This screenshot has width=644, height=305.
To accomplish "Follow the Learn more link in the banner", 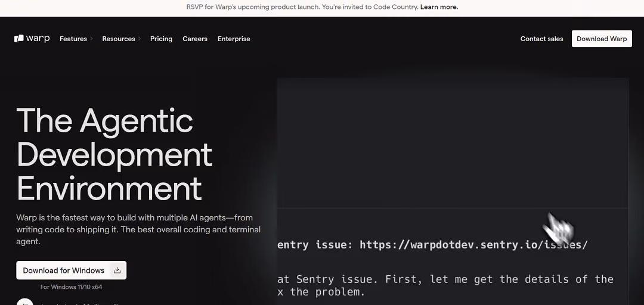I will click(439, 7).
